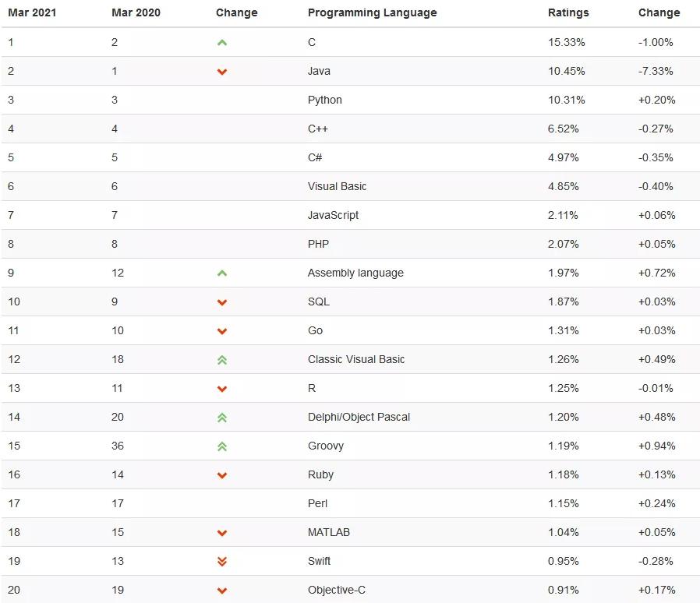Viewport: 700px width, 603px height.
Task: Click the Ratings column header
Action: click(x=568, y=12)
